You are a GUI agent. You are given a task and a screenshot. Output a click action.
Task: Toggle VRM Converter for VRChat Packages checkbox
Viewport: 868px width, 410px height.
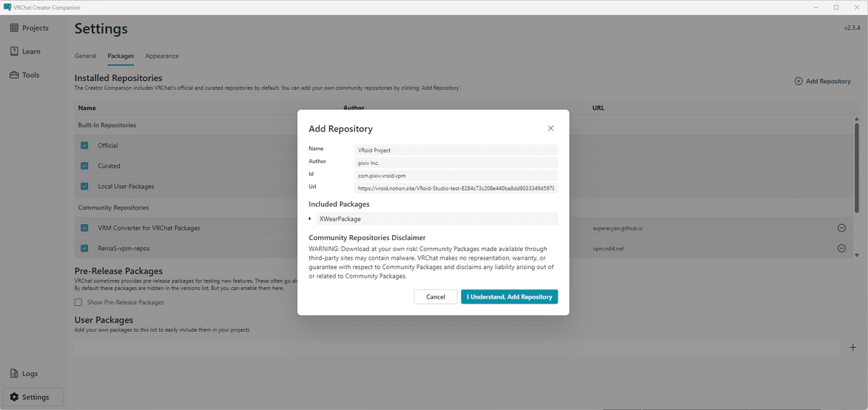[x=85, y=228]
